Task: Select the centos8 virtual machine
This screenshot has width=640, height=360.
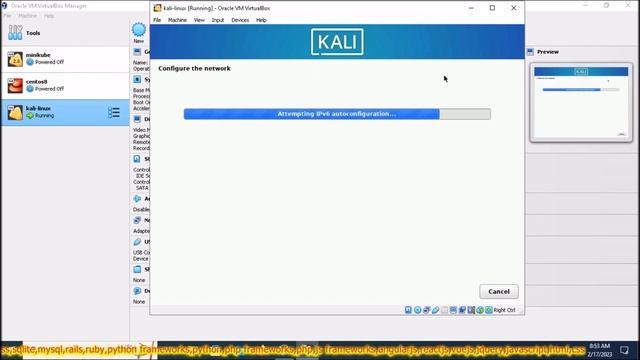Action: tap(65, 86)
